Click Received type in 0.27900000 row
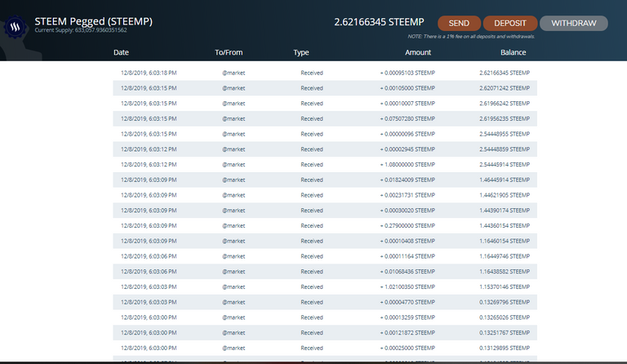The height and width of the screenshot is (364, 627). [x=312, y=226]
